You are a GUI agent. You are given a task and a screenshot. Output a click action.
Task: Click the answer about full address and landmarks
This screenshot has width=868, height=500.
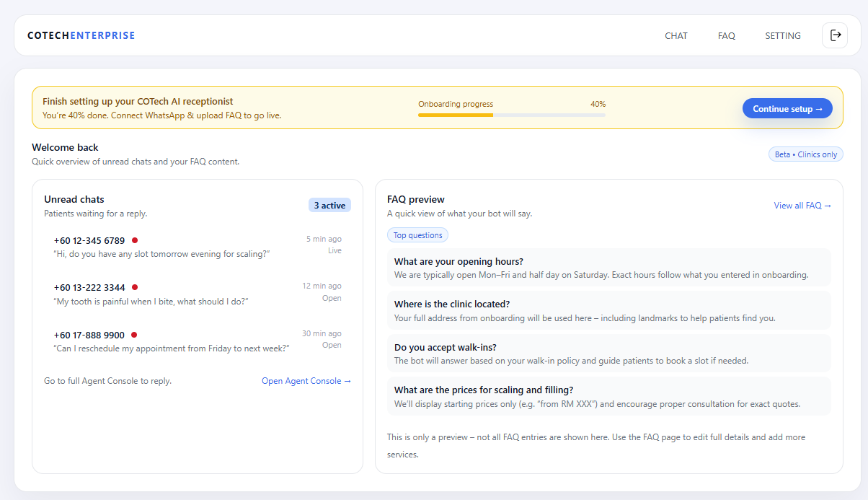pos(585,318)
